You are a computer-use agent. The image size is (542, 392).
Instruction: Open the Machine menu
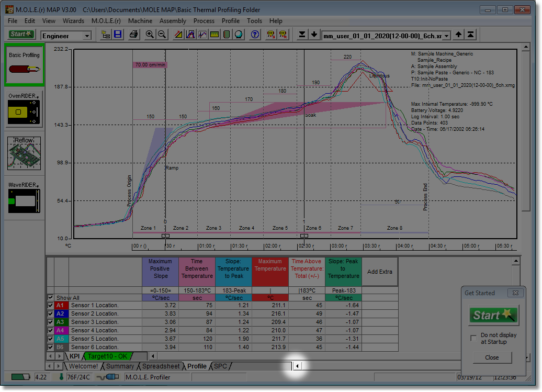pos(140,21)
